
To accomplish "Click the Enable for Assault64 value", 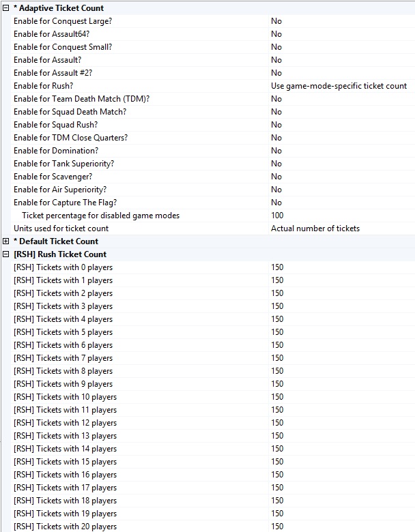I will click(276, 34).
